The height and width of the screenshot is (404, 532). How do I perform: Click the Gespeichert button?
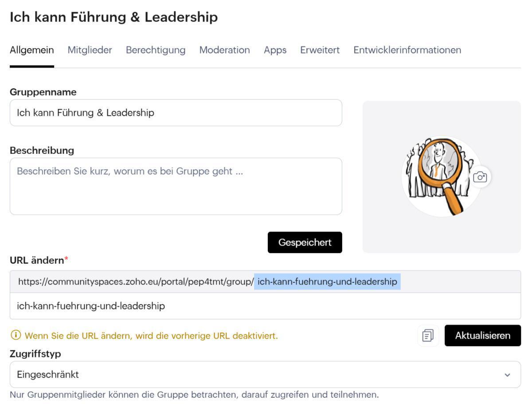pos(305,242)
